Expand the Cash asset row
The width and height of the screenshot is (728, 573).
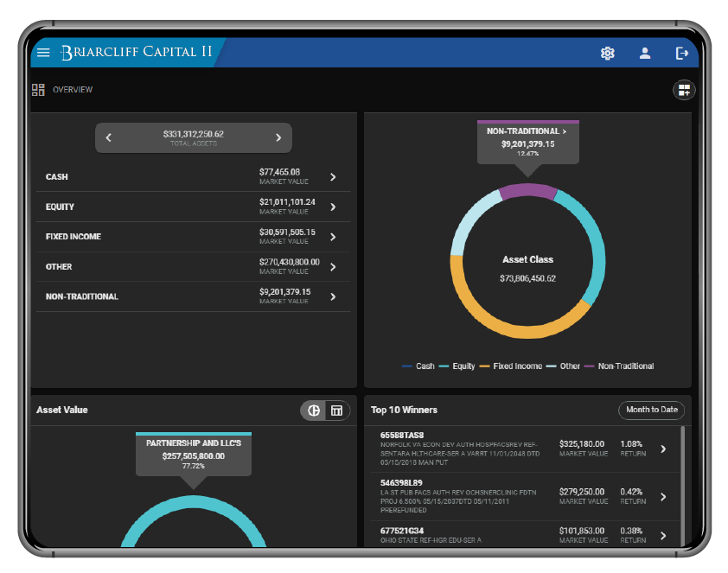[333, 177]
